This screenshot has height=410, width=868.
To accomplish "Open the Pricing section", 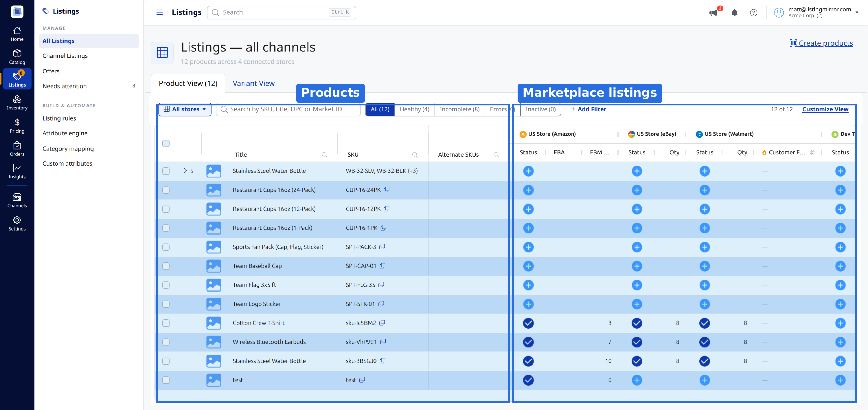I will coord(17,126).
